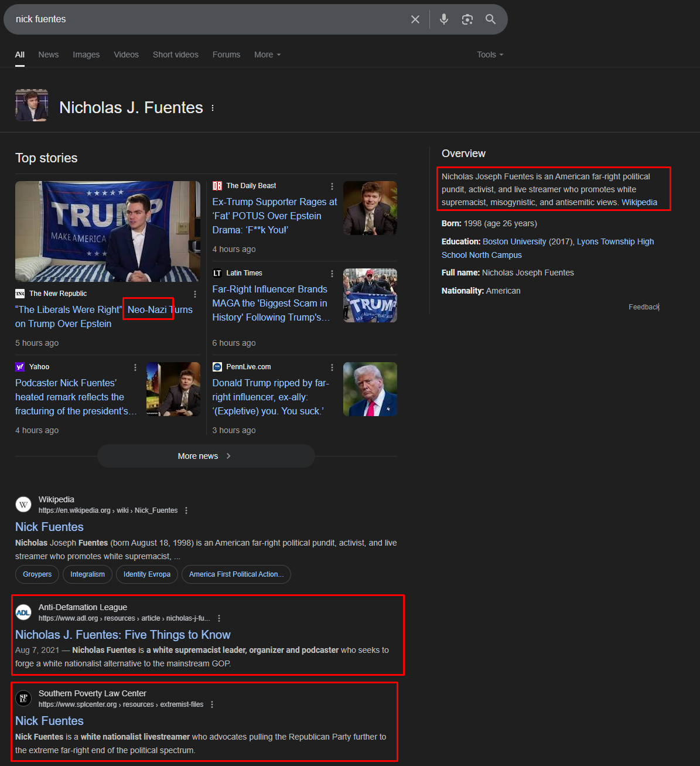Click The New Republic source logo

pos(20,294)
